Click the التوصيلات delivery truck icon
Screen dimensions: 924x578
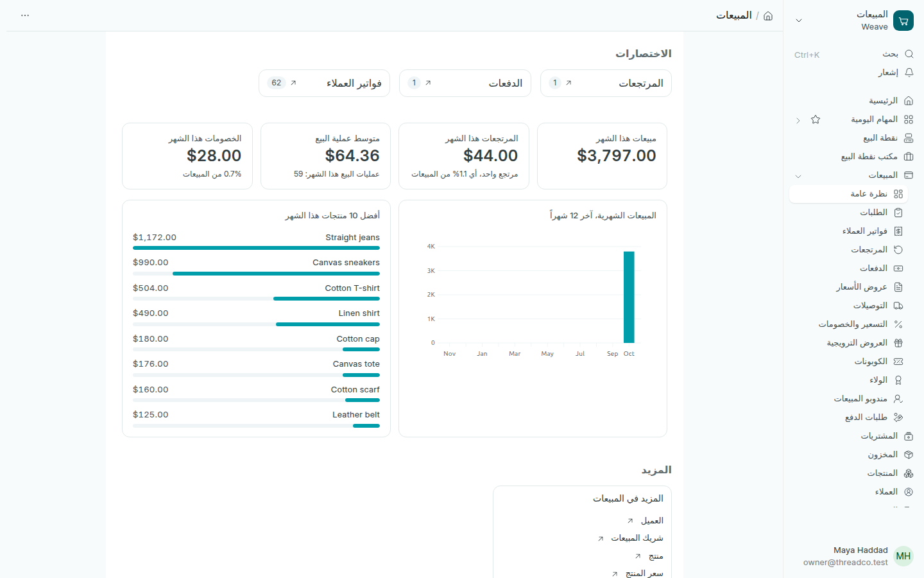click(x=898, y=306)
